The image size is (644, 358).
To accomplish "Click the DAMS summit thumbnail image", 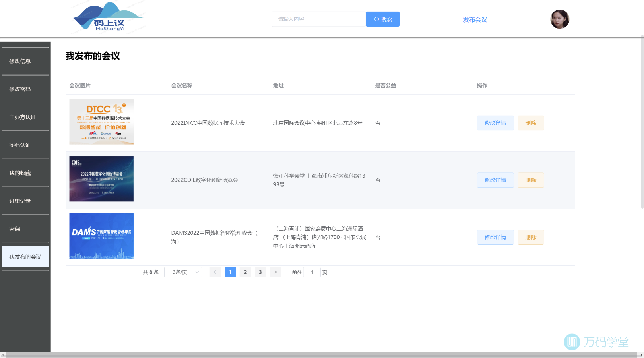I will click(x=101, y=236).
